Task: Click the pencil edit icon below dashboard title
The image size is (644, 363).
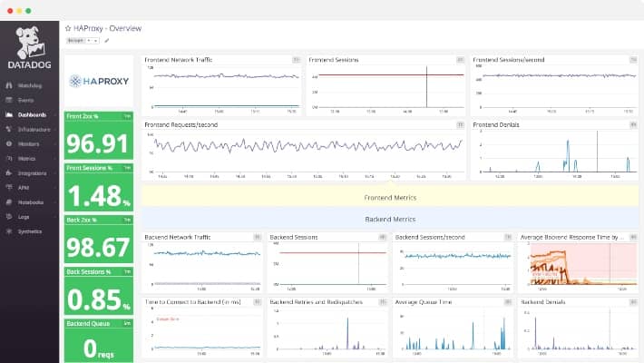Action: pyautogui.click(x=107, y=40)
